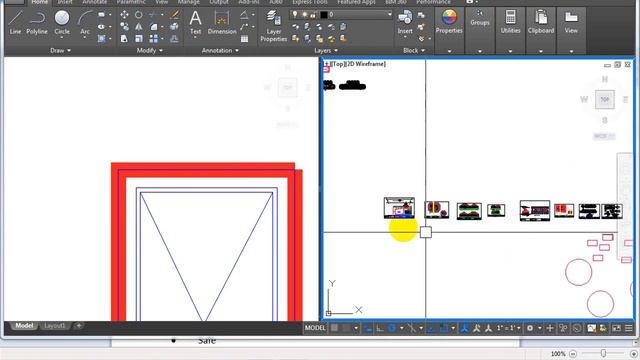
Task: Click the Array tool icon
Action: pos(153,39)
